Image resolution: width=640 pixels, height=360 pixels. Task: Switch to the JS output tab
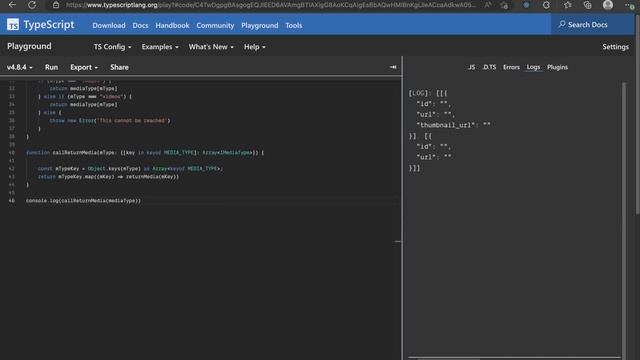point(471,67)
